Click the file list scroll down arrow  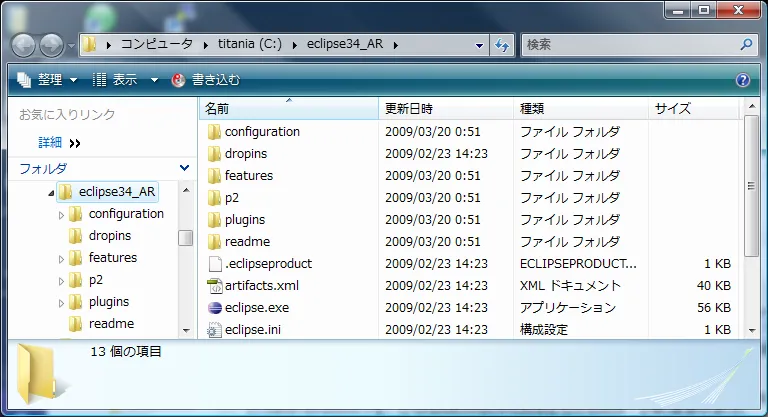(x=752, y=331)
